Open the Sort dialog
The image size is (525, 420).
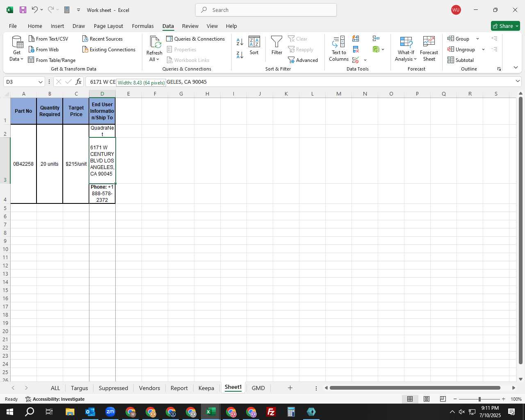tap(254, 45)
